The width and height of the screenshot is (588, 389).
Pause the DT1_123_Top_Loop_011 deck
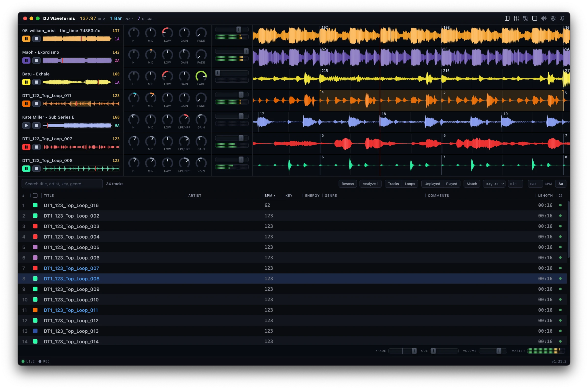coord(26,104)
